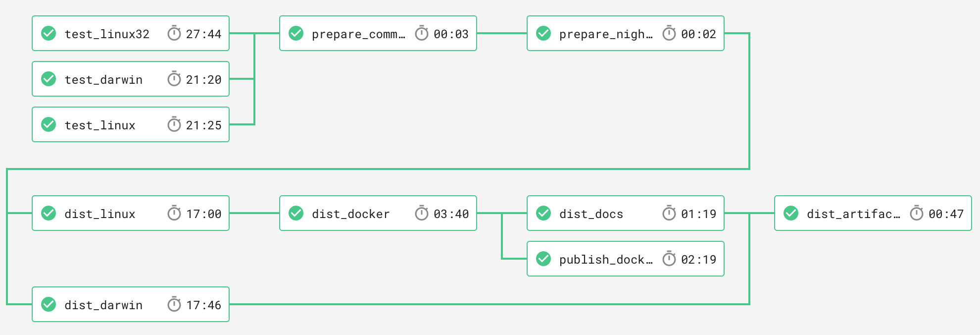Click the 17:46 duration on dist_darwin
This screenshot has width=980, height=335.
click(x=203, y=305)
